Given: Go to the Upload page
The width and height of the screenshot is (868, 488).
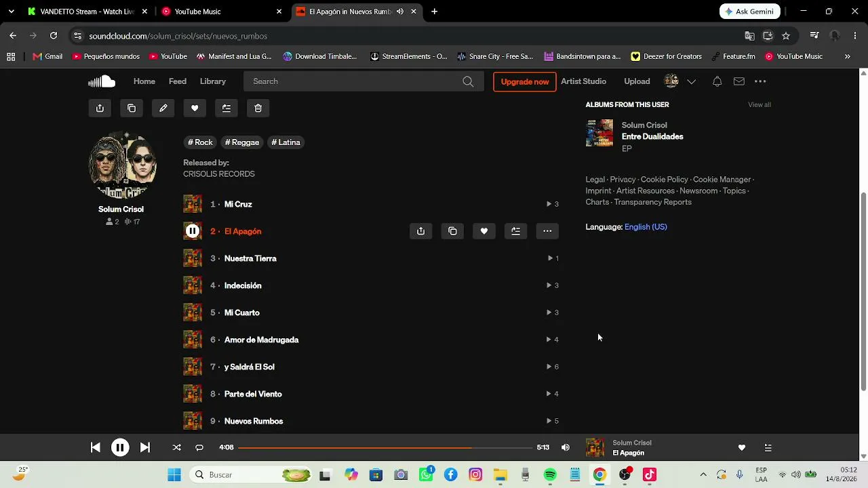Looking at the screenshot, I should pyautogui.click(x=637, y=81).
